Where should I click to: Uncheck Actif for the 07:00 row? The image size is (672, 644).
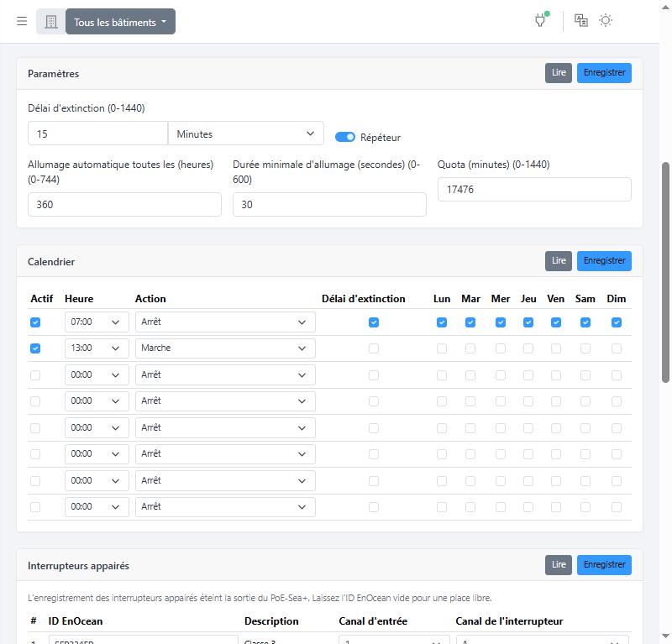point(35,322)
